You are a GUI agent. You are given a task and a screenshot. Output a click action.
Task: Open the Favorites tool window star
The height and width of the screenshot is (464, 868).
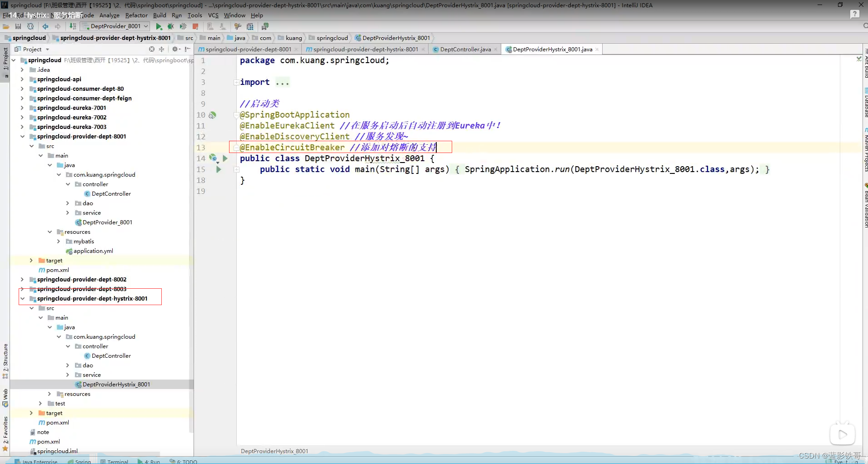pyautogui.click(x=5, y=449)
